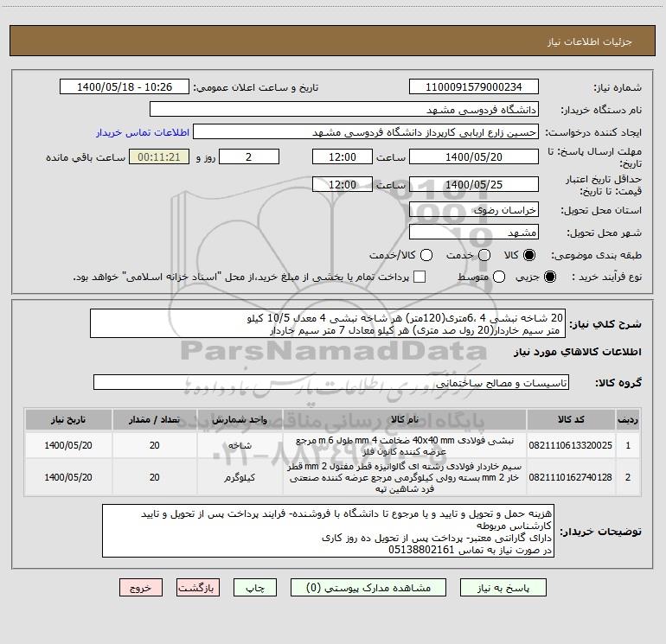
Task: Click the اطلاعات کالاهای مورد نیاز section heading
Action: point(578,352)
